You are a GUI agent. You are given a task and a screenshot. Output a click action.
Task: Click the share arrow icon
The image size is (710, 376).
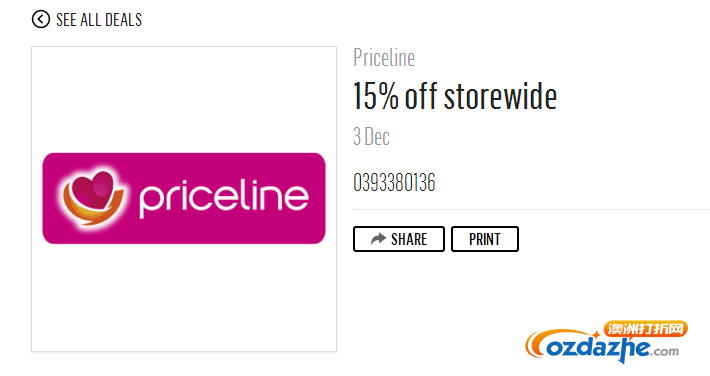click(x=378, y=239)
